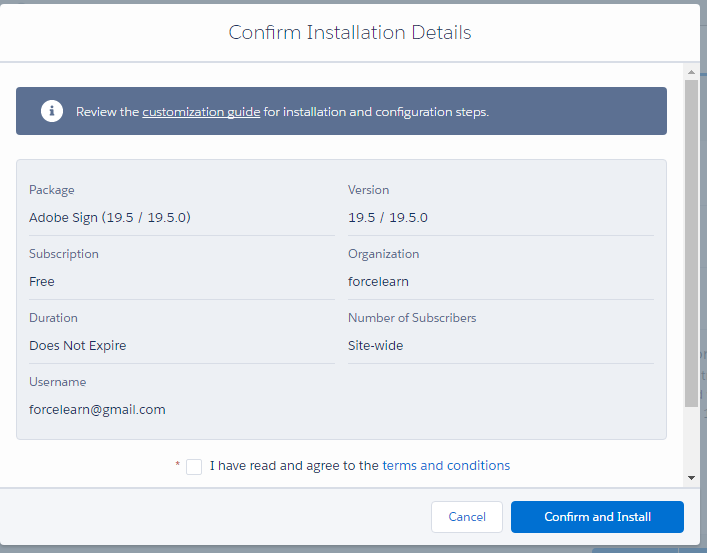The image size is (710, 553).
Task: Click the version value 19.5 / 19.5.0
Action: click(388, 217)
